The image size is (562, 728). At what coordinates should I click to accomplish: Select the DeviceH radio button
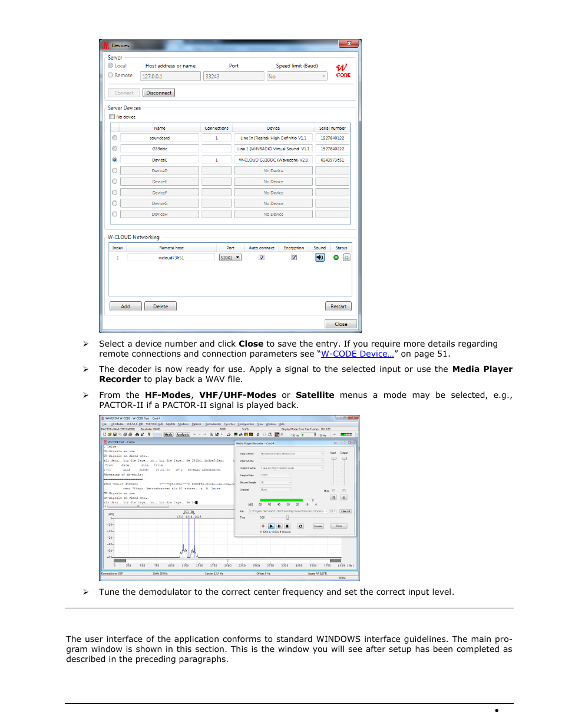(114, 214)
